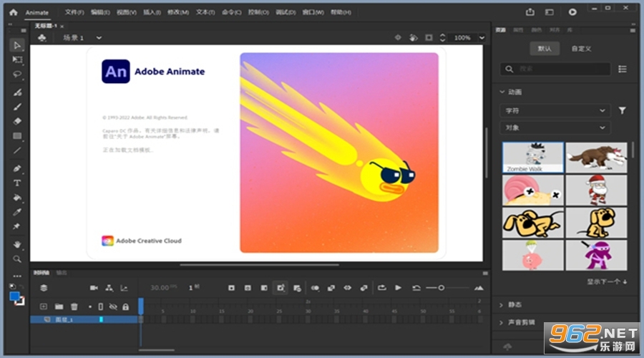Viewport: 644px width, 358px height.
Task: Select the Eyedropper tool
Action: pos(17,212)
